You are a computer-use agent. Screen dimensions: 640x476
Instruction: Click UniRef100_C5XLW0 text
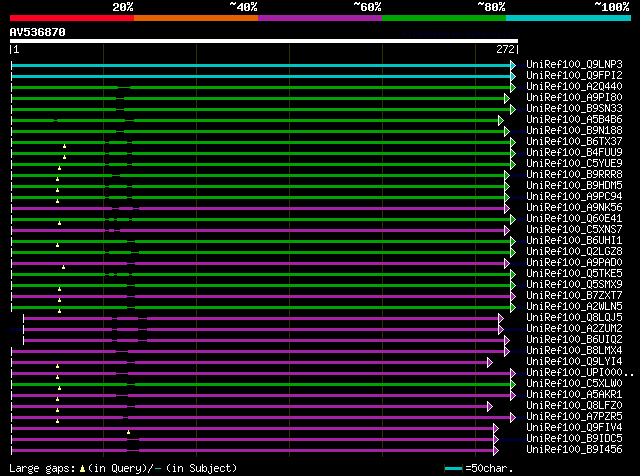tap(574, 384)
